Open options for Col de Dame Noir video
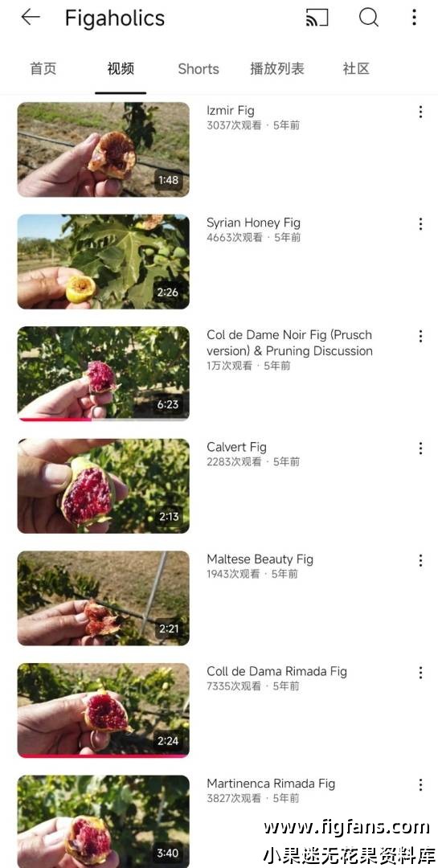Screen dimensions: 438x868 click(x=420, y=336)
